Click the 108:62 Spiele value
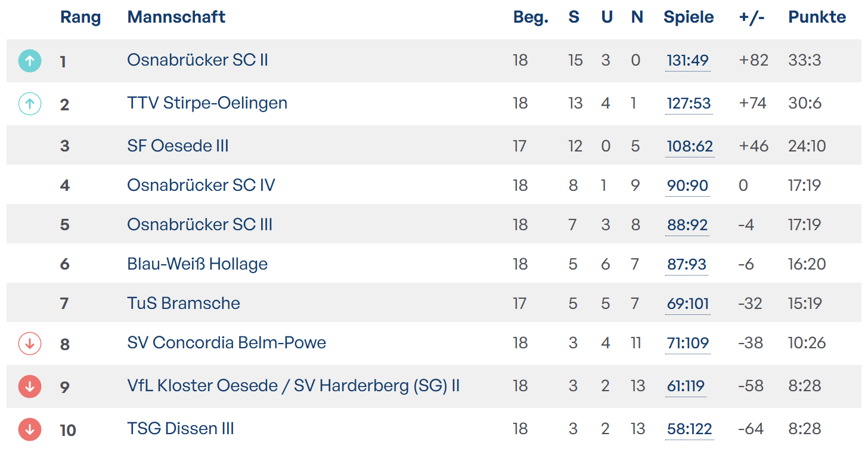This screenshot has height=464, width=868. click(x=690, y=147)
